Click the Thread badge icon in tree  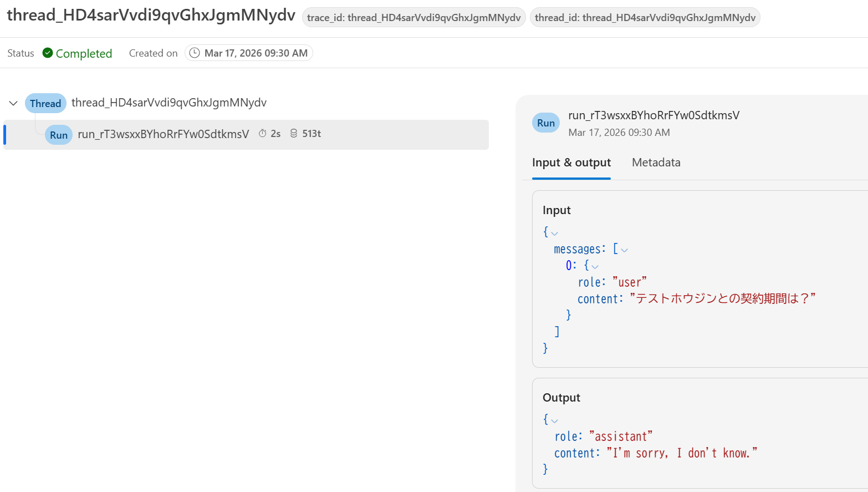click(45, 103)
